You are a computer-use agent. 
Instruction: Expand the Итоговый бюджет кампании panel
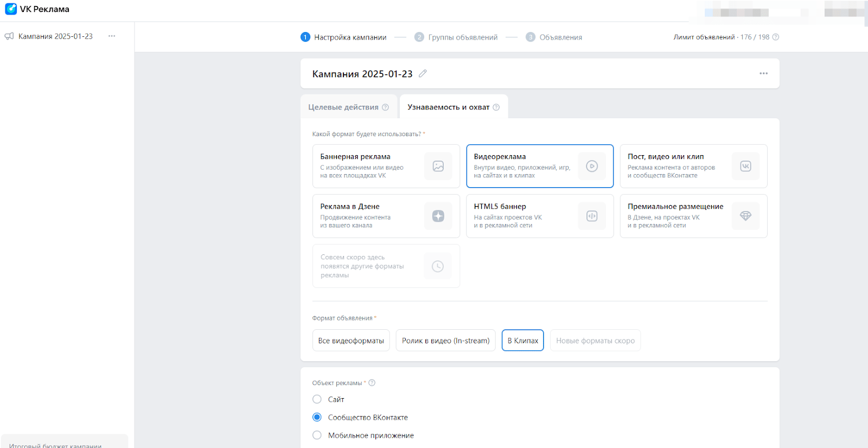coord(64,444)
